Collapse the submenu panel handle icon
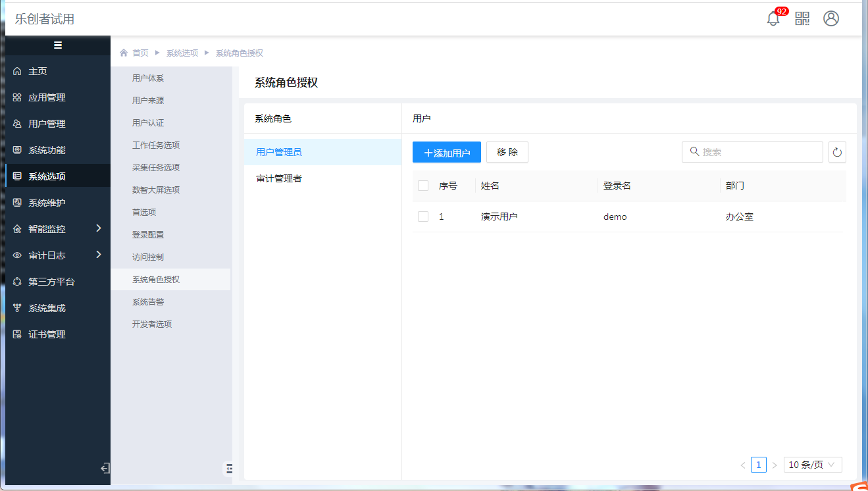 tap(229, 468)
